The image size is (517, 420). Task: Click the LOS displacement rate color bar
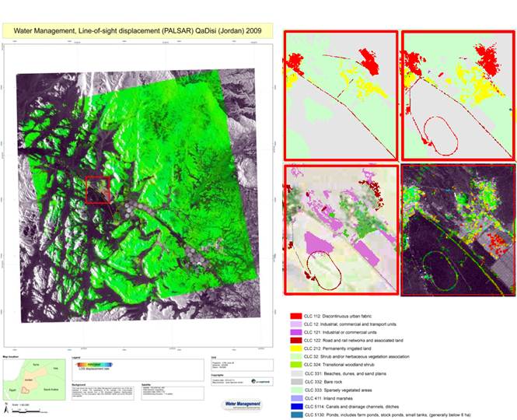tap(94, 365)
